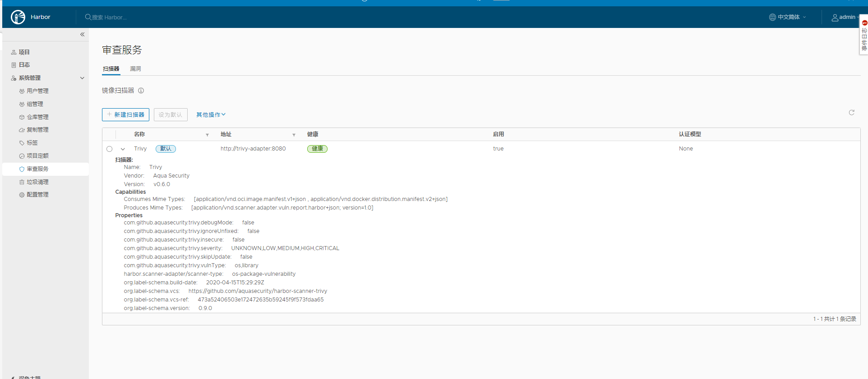
Task: Click the 认证模型 column header
Action: 690,134
